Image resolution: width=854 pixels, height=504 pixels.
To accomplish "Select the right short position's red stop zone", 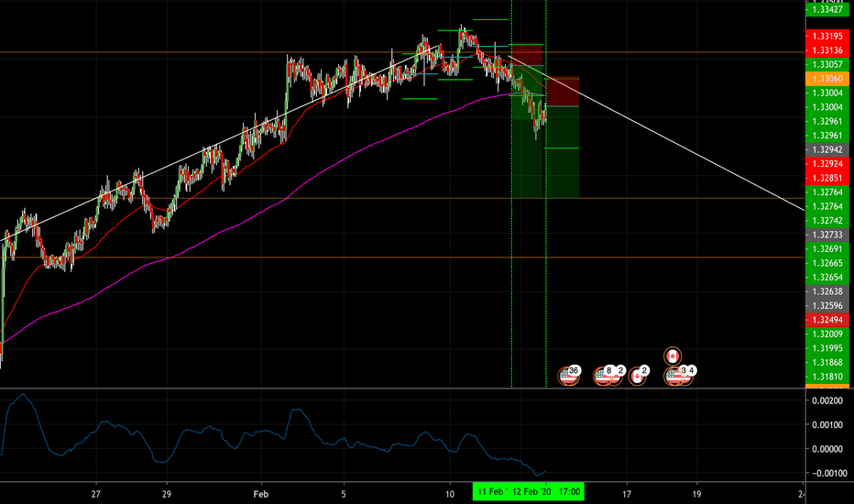I will tap(563, 92).
